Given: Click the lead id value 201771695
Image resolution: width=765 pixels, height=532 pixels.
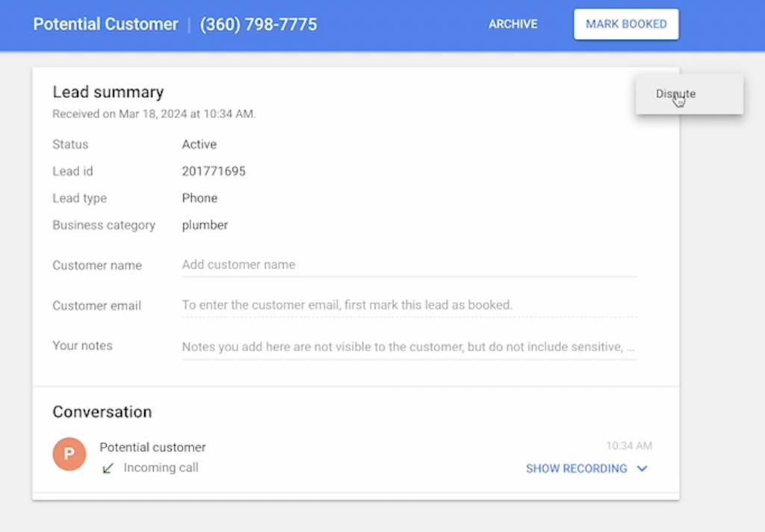Looking at the screenshot, I should (x=214, y=171).
